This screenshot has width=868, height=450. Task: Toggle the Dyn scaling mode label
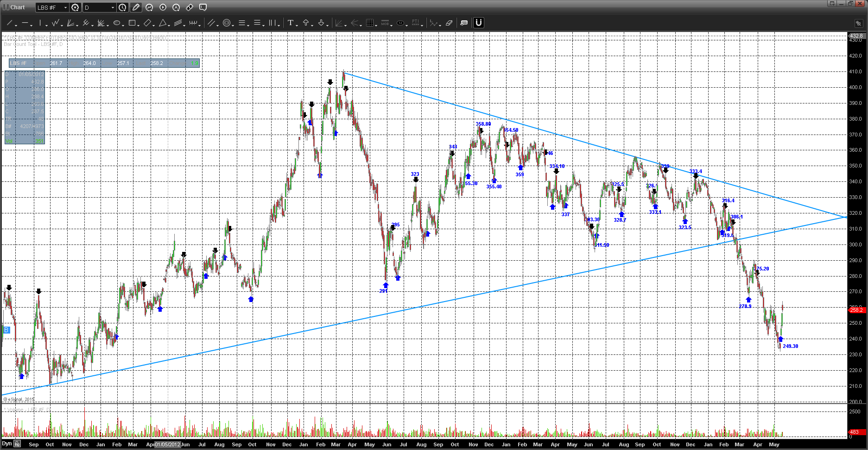point(6,444)
